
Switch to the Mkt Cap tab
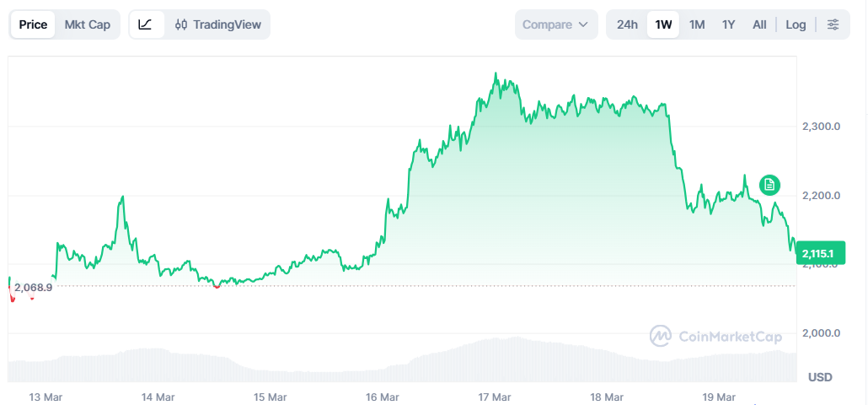pos(88,24)
